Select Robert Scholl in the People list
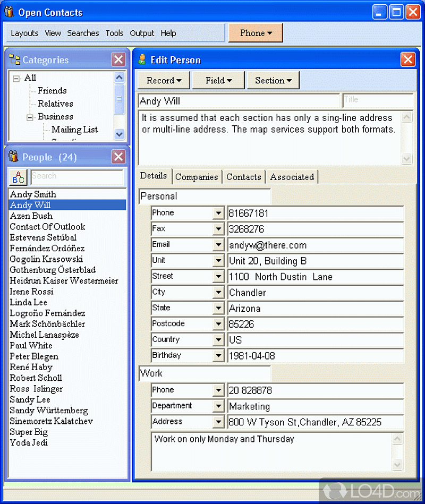Image resolution: width=425 pixels, height=504 pixels. tap(67, 378)
